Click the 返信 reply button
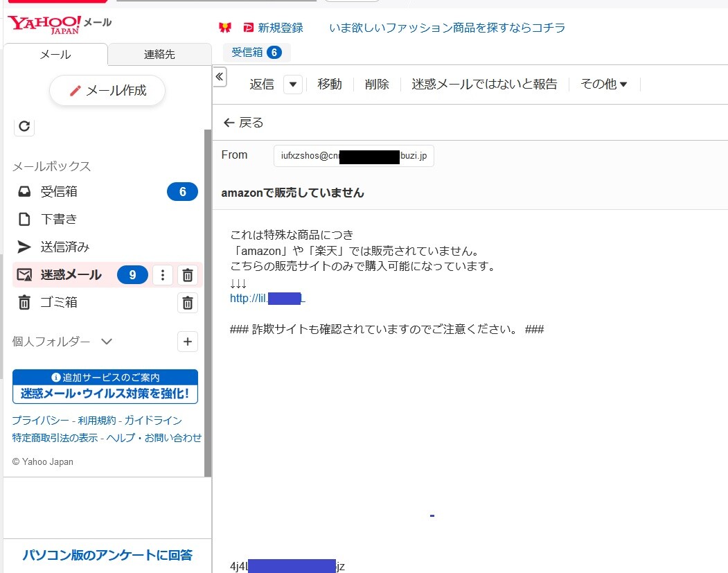Image resolution: width=728 pixels, height=573 pixels. [x=262, y=84]
